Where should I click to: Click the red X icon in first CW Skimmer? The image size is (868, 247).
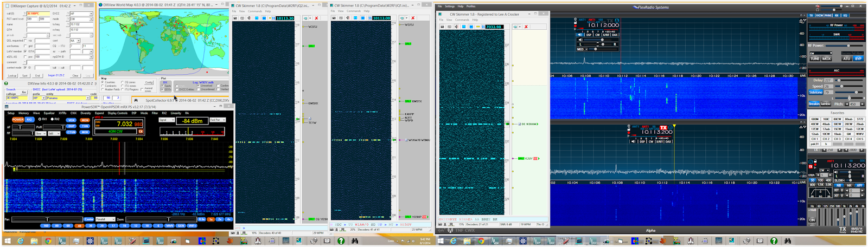point(316,18)
